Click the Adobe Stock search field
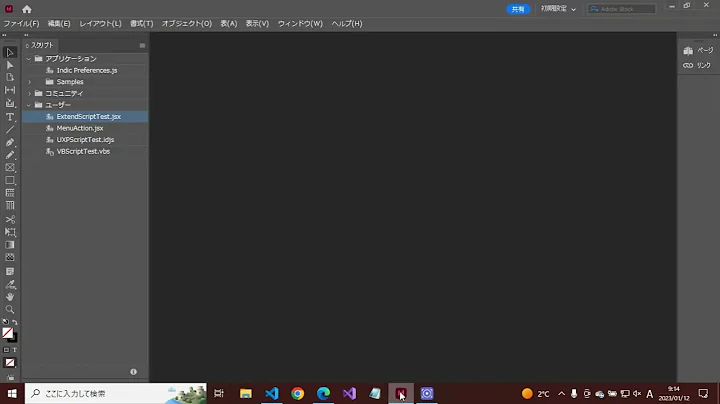The width and height of the screenshot is (720, 404). tap(622, 9)
